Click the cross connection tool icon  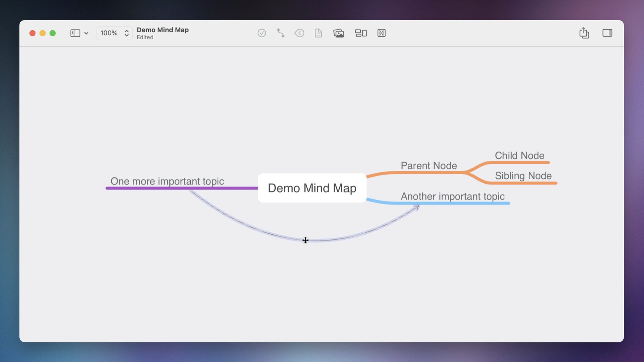click(280, 33)
